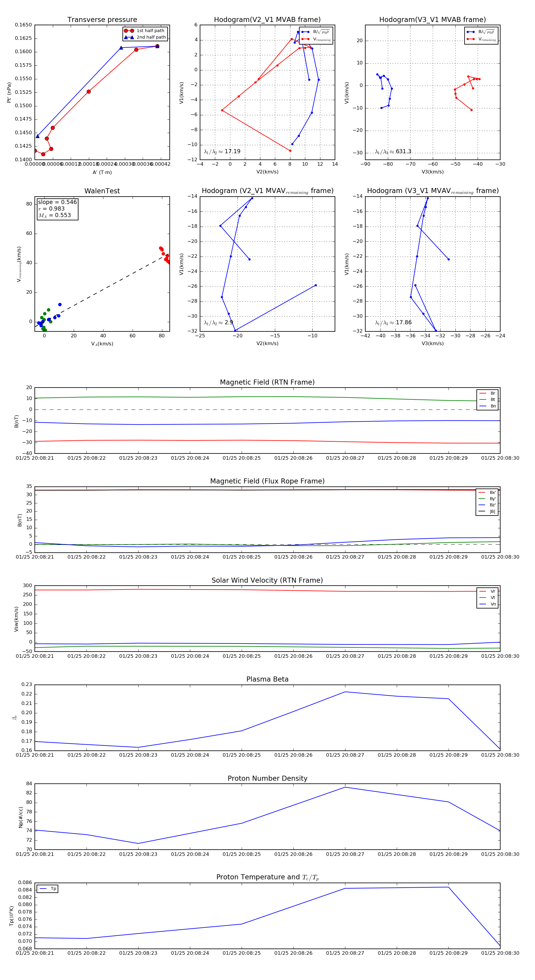535x980 pixels.
Task: Select the "Bt" legend entry
Action: (x=487, y=399)
